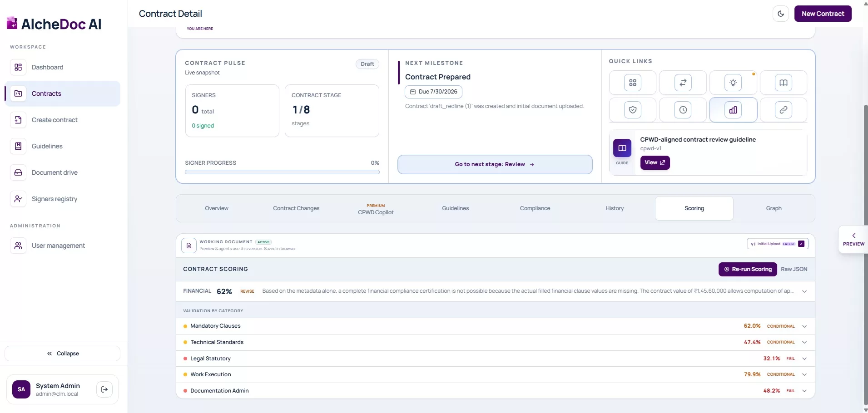Click the page vertical scrollbar
868x413 pixels.
point(865,254)
